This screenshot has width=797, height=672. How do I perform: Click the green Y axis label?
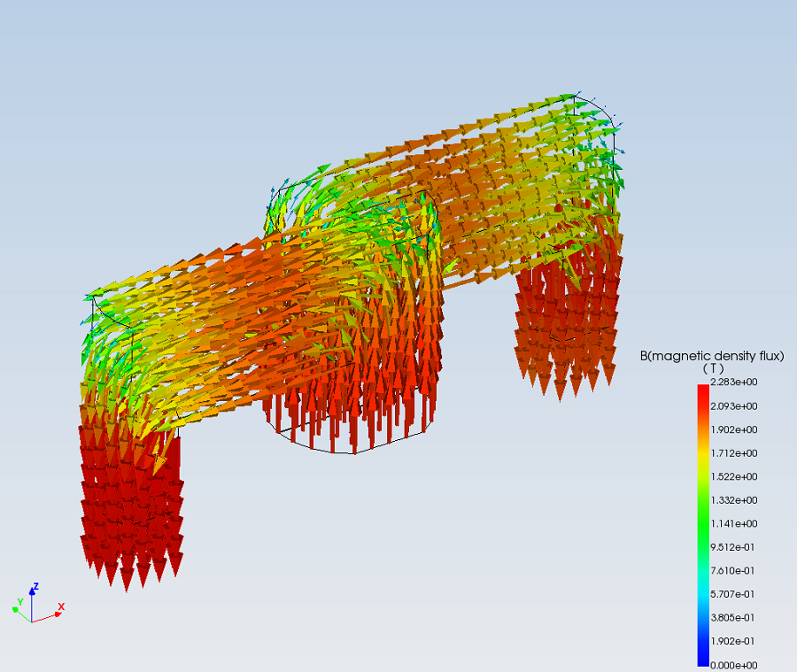[x=20, y=602]
